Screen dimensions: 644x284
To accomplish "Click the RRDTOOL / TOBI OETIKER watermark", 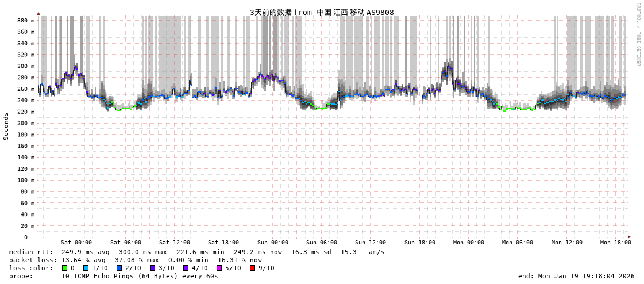I will tap(638, 34).
